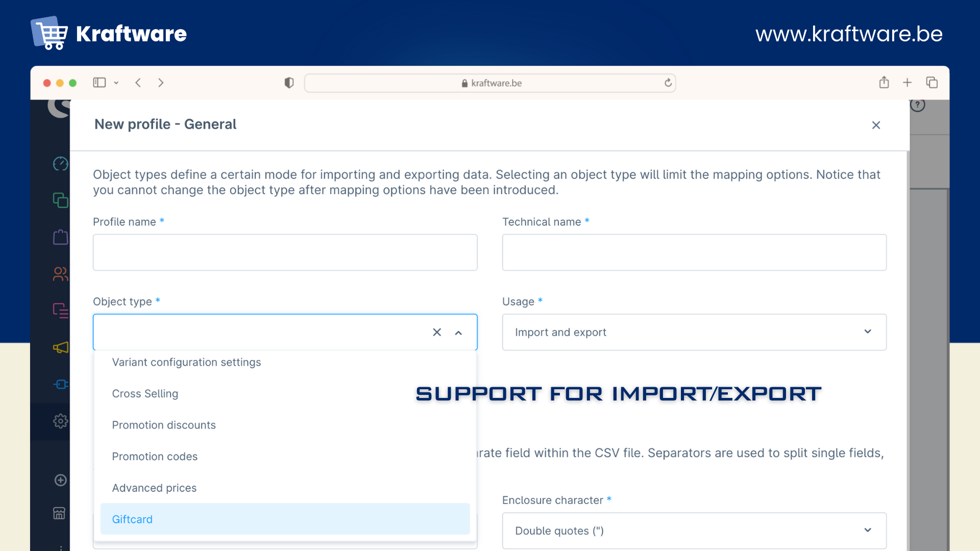Open the Catalogues sidebar icon
The image size is (980, 551).
(x=60, y=201)
